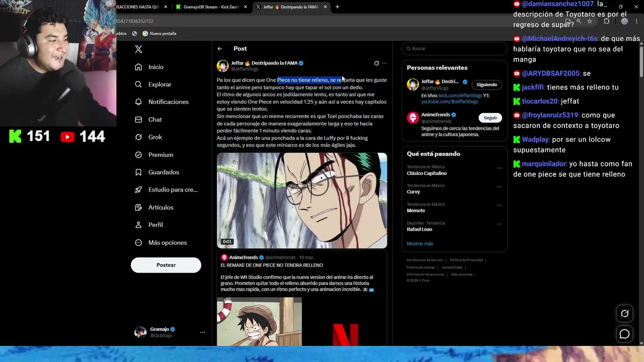The width and height of the screenshot is (644, 362).
Task: Click Jeffar's avatar on the post
Action: tap(222, 66)
